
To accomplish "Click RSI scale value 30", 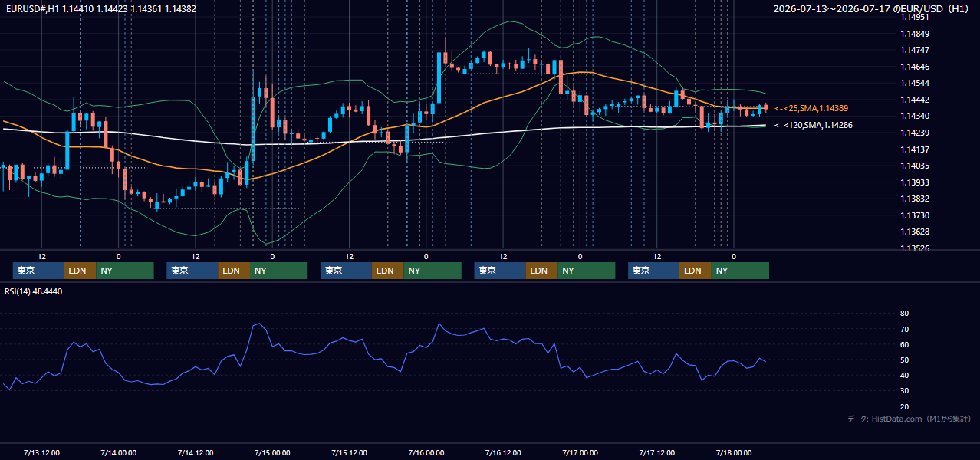I will 904,391.
